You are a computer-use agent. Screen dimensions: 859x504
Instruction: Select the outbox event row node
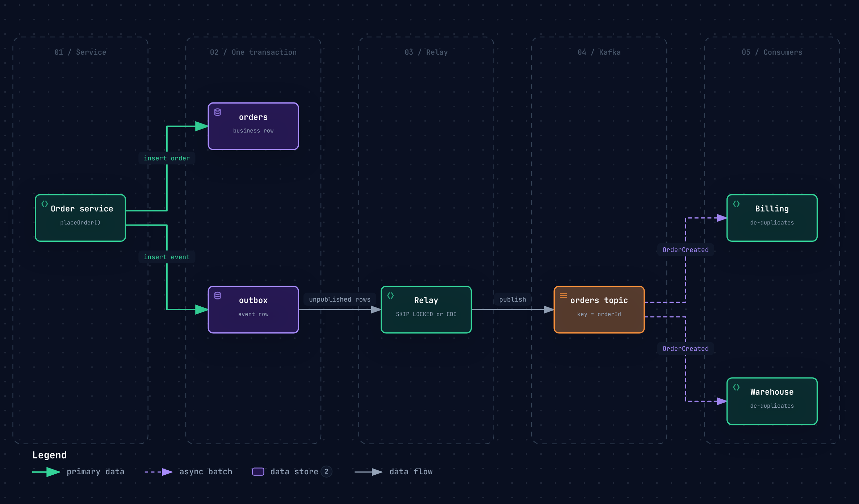253,310
